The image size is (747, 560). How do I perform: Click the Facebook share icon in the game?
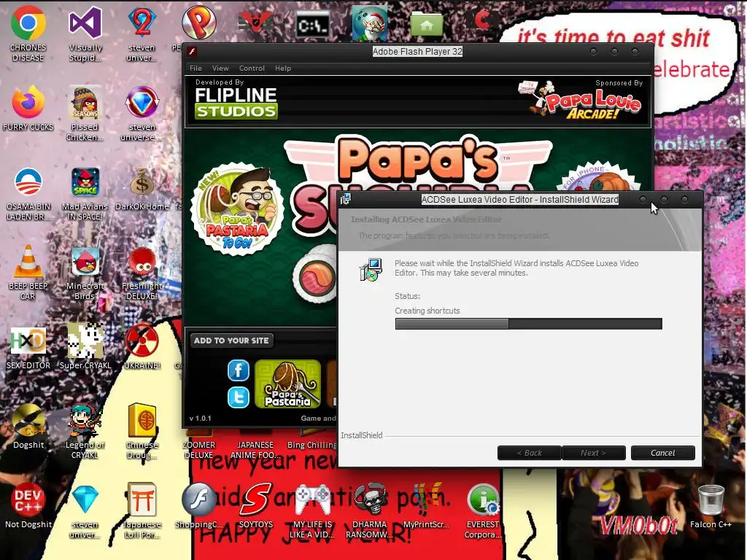239,370
